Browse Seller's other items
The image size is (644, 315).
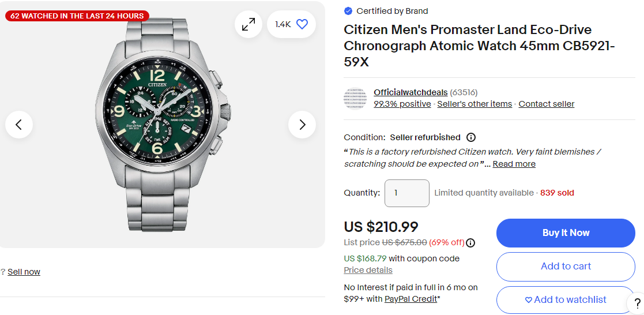coord(474,104)
